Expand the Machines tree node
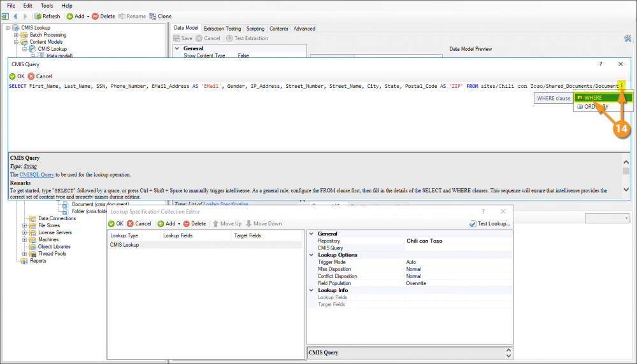637x364 pixels. (x=24, y=240)
